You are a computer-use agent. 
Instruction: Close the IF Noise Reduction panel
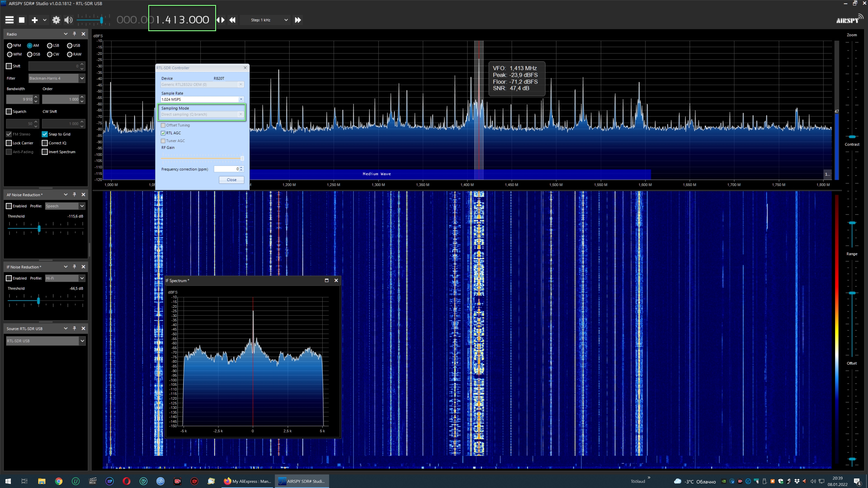[84, 267]
